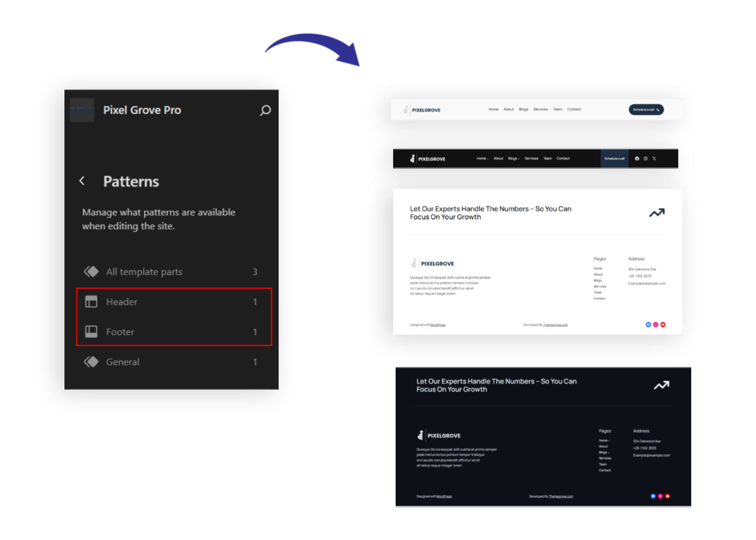Image resolution: width=756 pixels, height=540 pixels.
Task: Click Facebook icon in the dark header
Action: [x=637, y=158]
